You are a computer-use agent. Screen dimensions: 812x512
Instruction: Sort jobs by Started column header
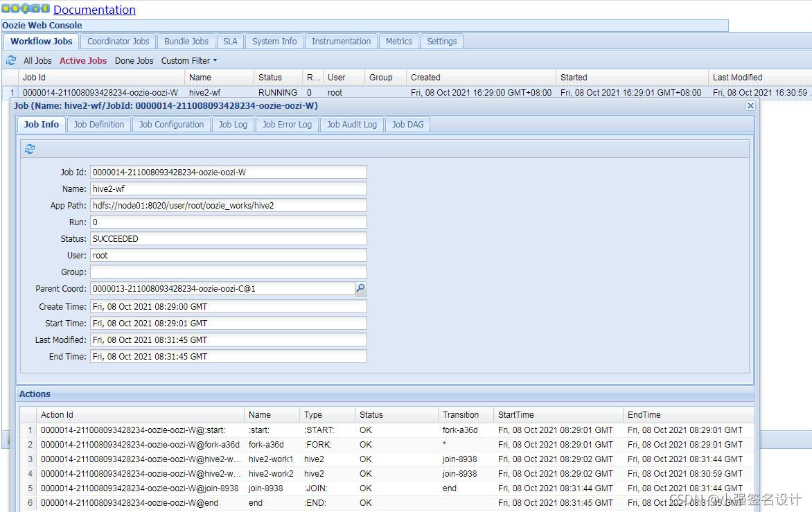pos(632,77)
